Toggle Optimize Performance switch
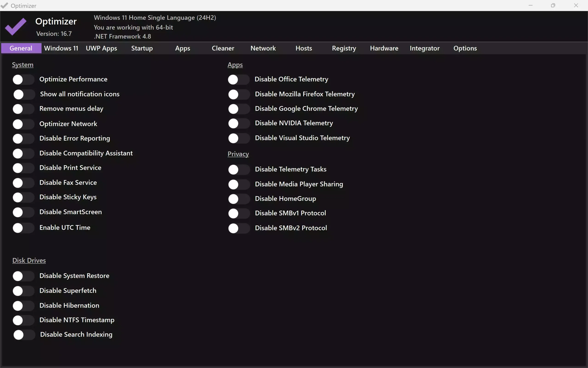 tap(23, 80)
